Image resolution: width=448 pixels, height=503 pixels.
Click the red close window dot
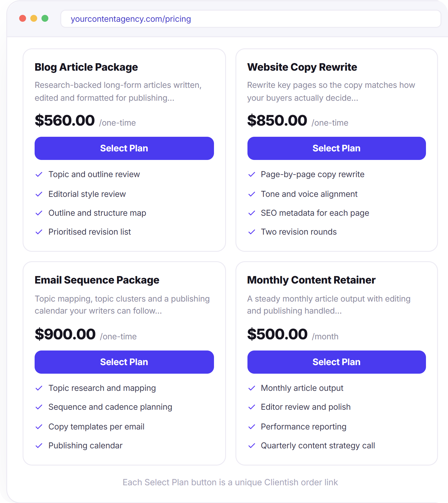coord(23,18)
